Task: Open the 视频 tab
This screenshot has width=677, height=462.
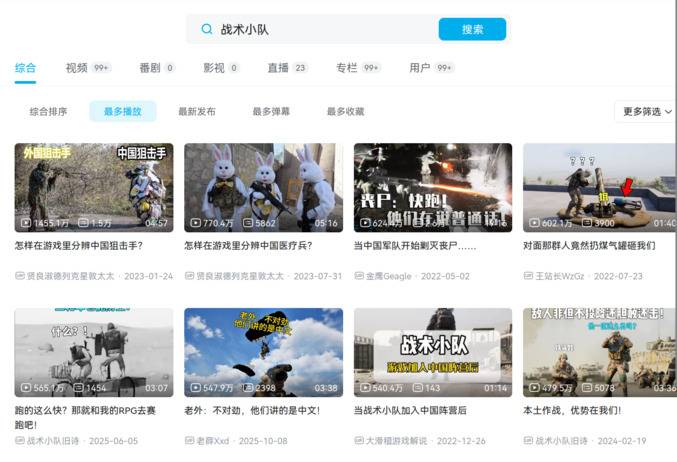Action: tap(88, 68)
